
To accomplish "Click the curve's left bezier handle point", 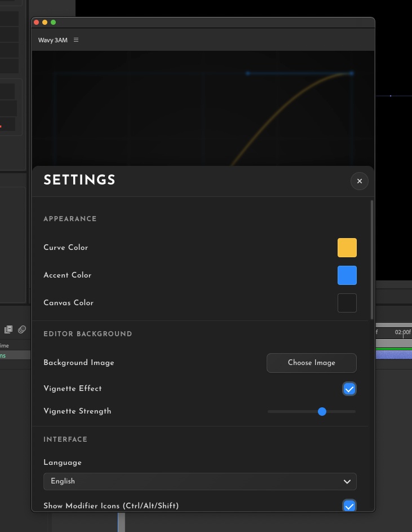I will coord(248,73).
